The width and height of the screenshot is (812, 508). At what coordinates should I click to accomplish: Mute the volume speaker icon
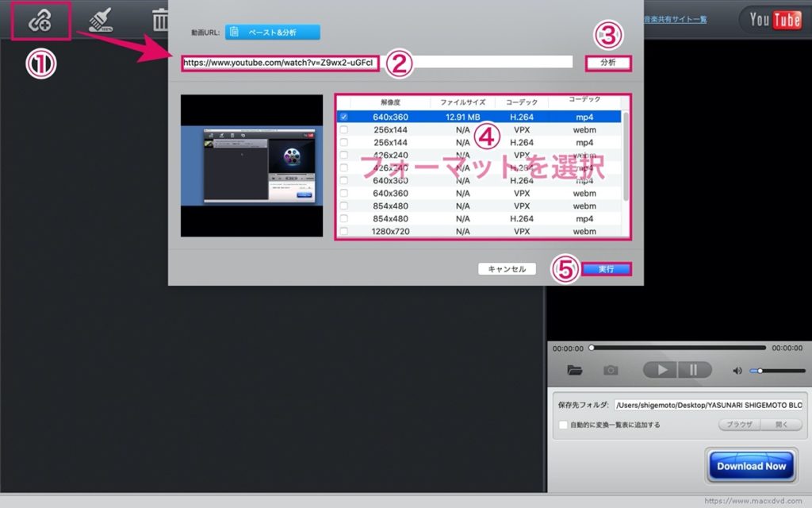[x=737, y=371]
